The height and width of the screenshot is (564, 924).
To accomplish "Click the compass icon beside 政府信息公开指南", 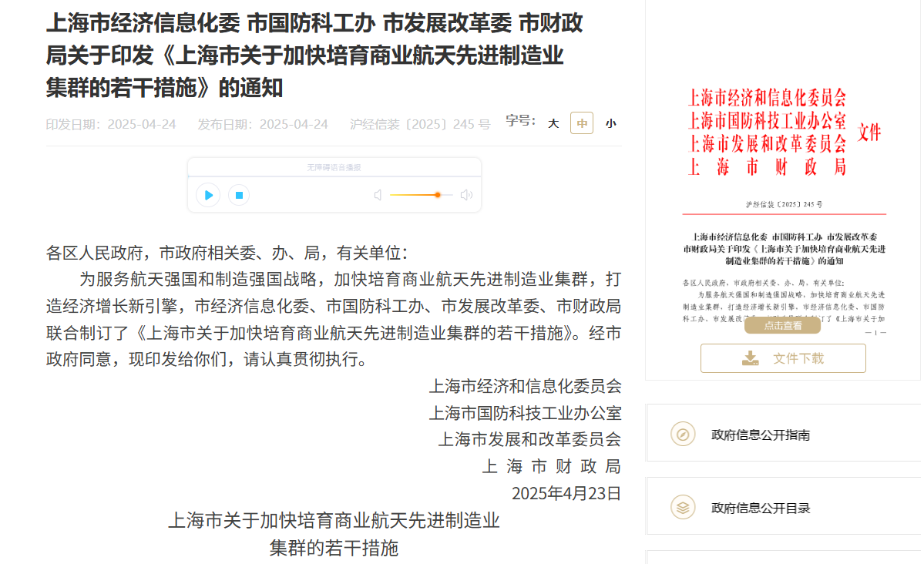I will tap(682, 435).
